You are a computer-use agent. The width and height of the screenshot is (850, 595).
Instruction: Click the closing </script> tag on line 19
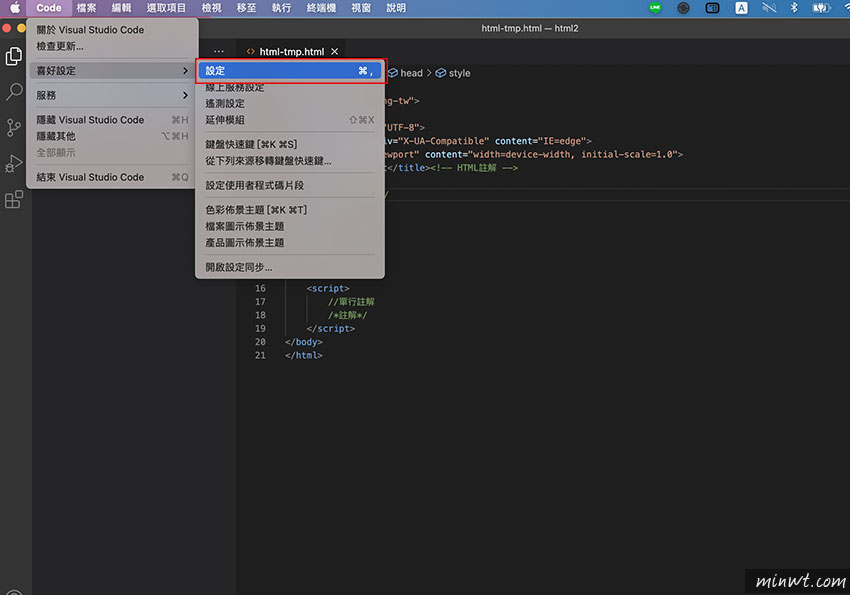(x=331, y=328)
